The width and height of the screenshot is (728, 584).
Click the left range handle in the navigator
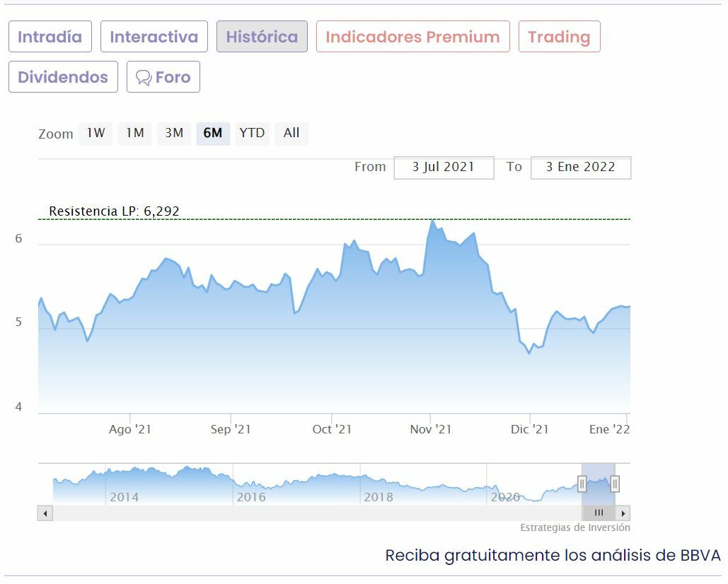pos(582,484)
